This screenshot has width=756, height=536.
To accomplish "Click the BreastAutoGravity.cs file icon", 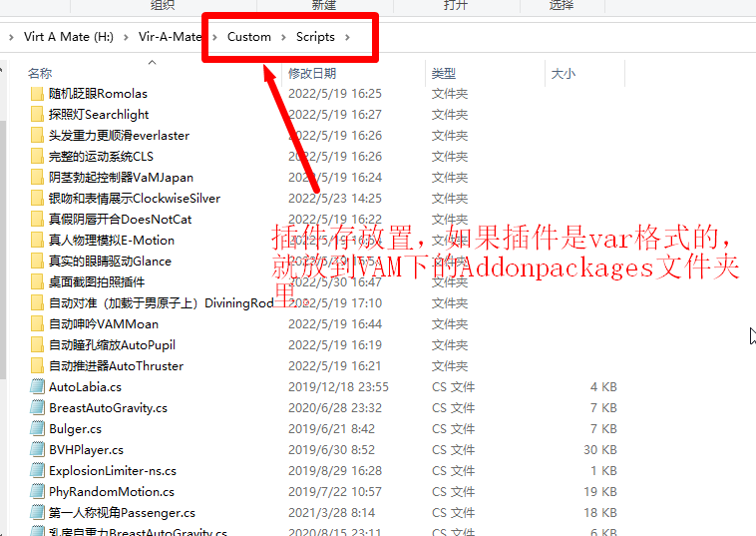I will click(x=37, y=408).
